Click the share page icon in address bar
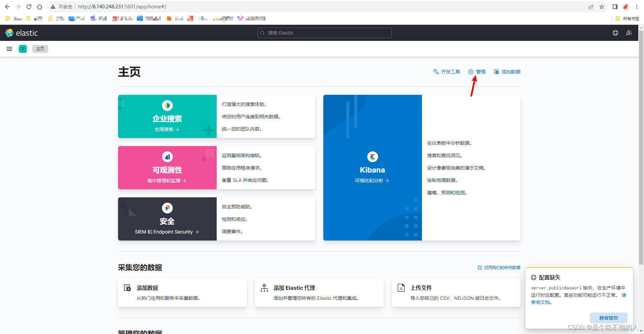This screenshot has width=644, height=334. [591, 7]
